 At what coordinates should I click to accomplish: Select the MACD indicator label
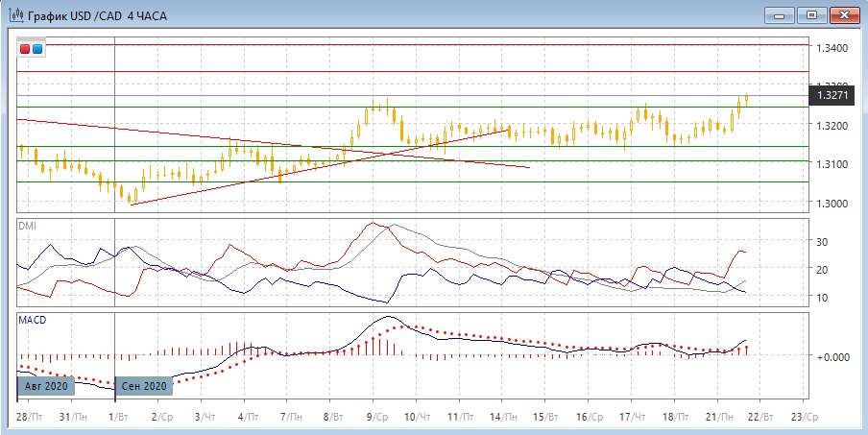pos(31,318)
